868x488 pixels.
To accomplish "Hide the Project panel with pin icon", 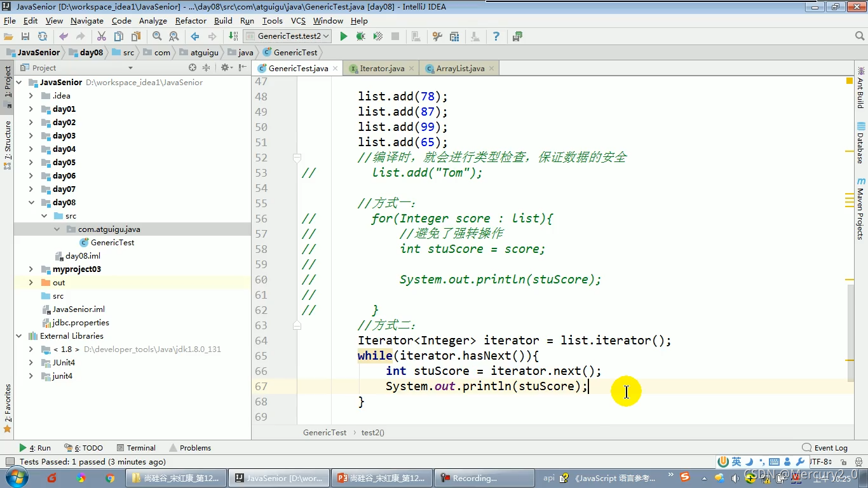I will 242,67.
